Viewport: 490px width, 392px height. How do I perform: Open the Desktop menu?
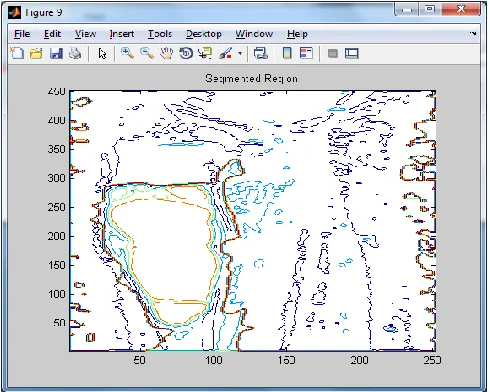click(204, 34)
